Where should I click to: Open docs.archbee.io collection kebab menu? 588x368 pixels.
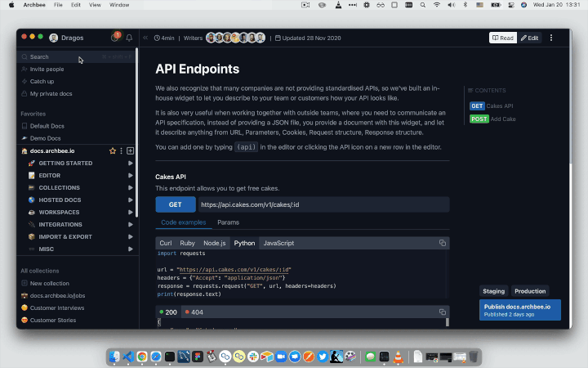122,151
